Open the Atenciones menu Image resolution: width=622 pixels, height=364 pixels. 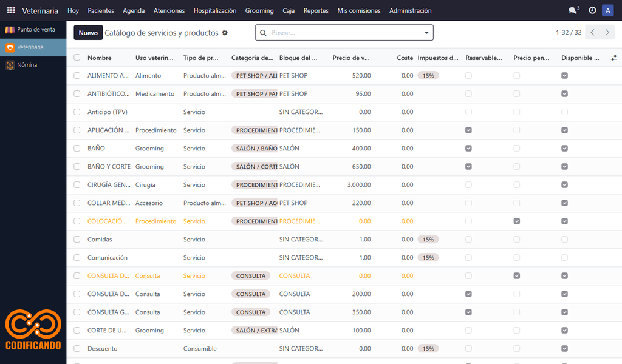point(169,10)
